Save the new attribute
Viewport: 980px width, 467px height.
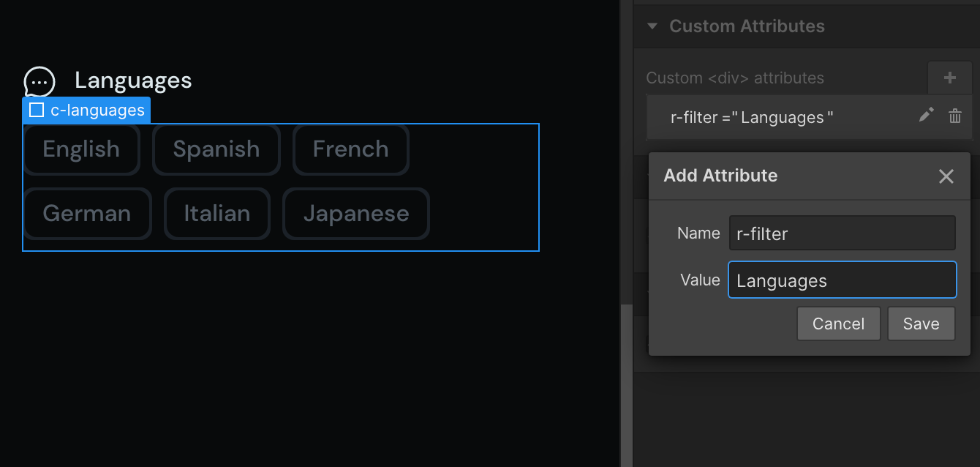click(x=921, y=323)
